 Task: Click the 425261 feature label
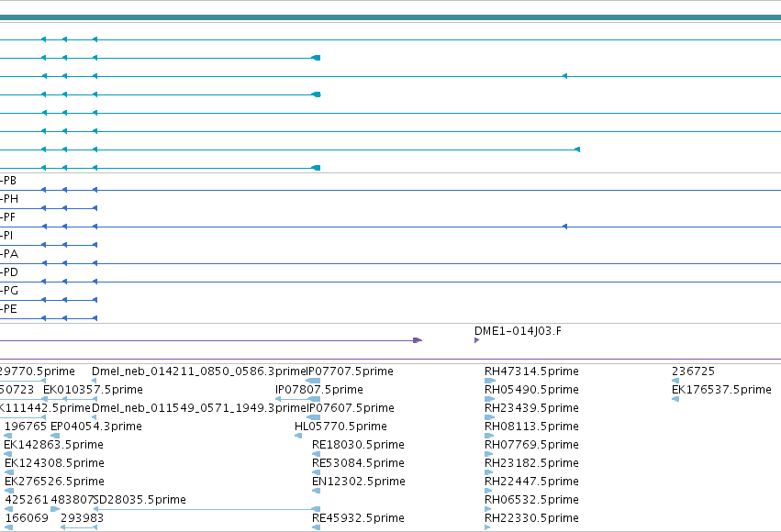(x=27, y=500)
